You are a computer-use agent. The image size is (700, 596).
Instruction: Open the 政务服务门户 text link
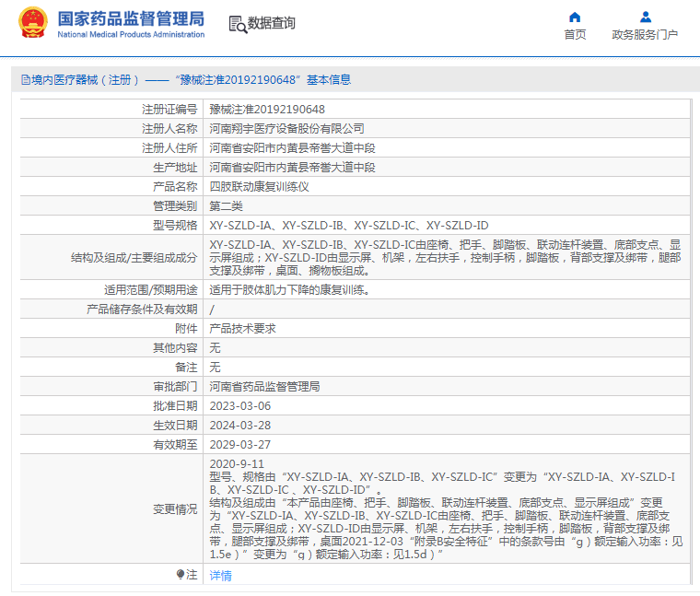tap(645, 35)
